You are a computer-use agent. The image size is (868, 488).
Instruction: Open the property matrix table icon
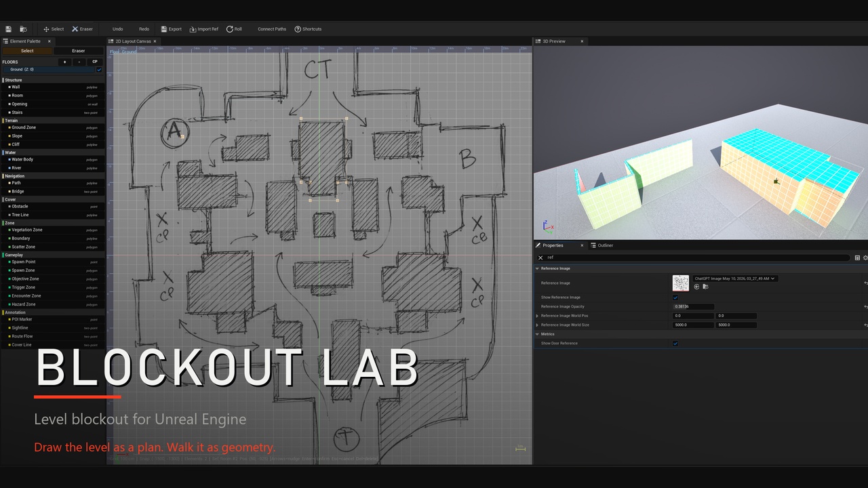(857, 258)
